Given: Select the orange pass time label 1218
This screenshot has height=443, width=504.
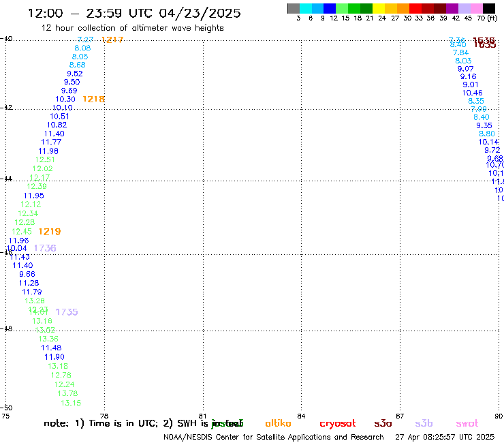Looking at the screenshot, I should click(x=93, y=99).
